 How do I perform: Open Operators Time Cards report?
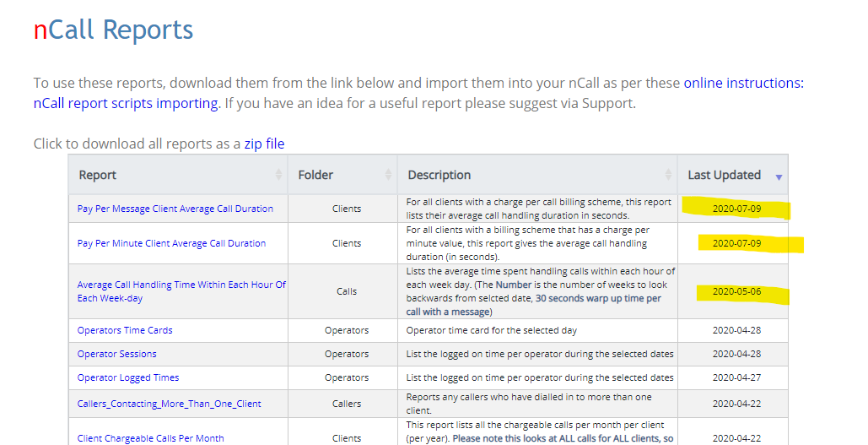click(125, 330)
